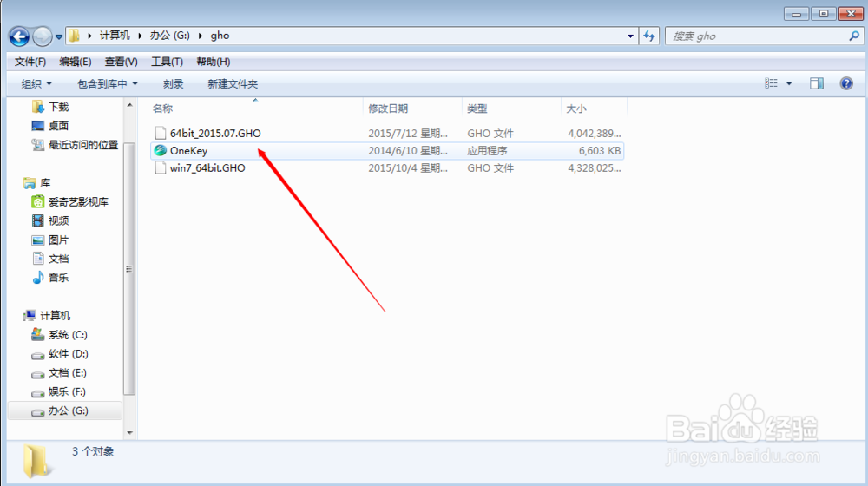Click the folder icon in address bar
This screenshot has width=868, height=486.
pyautogui.click(x=74, y=36)
